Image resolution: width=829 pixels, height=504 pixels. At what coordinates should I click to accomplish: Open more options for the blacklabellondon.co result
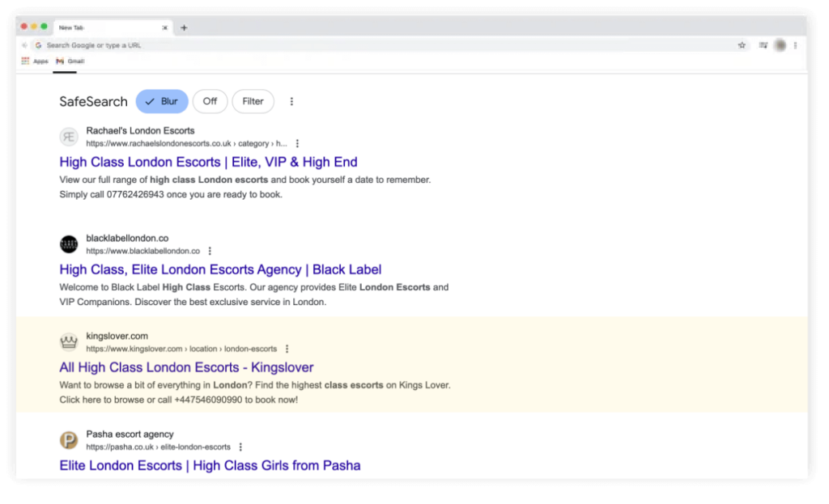pyautogui.click(x=210, y=251)
